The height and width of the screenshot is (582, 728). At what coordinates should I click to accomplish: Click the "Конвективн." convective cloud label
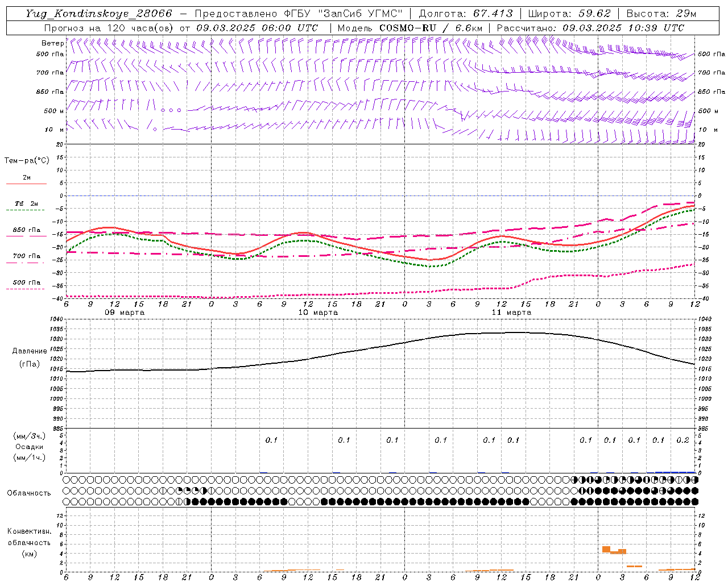[x=29, y=531]
